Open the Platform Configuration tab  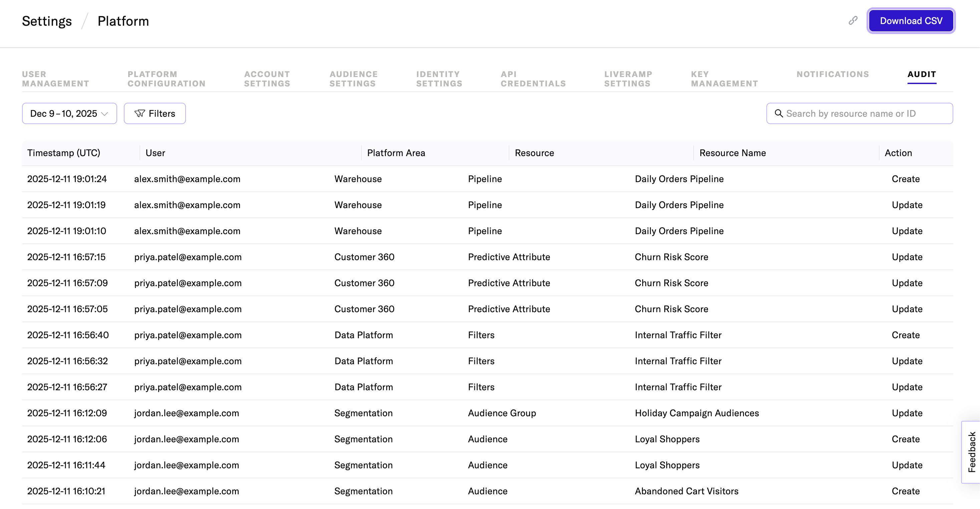pos(166,79)
